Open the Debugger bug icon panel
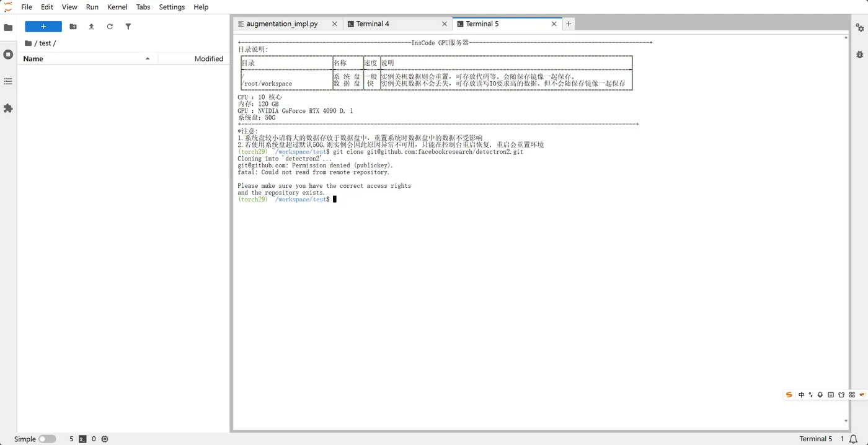Image resolution: width=868 pixels, height=445 pixels. point(859,55)
